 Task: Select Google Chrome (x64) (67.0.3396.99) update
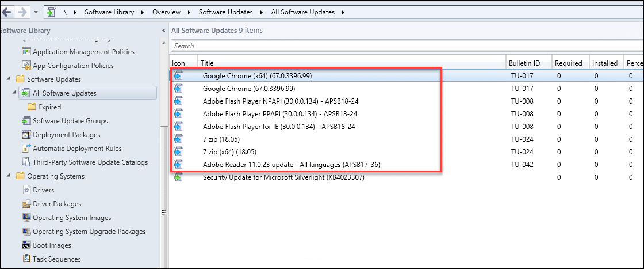(x=407, y=75)
